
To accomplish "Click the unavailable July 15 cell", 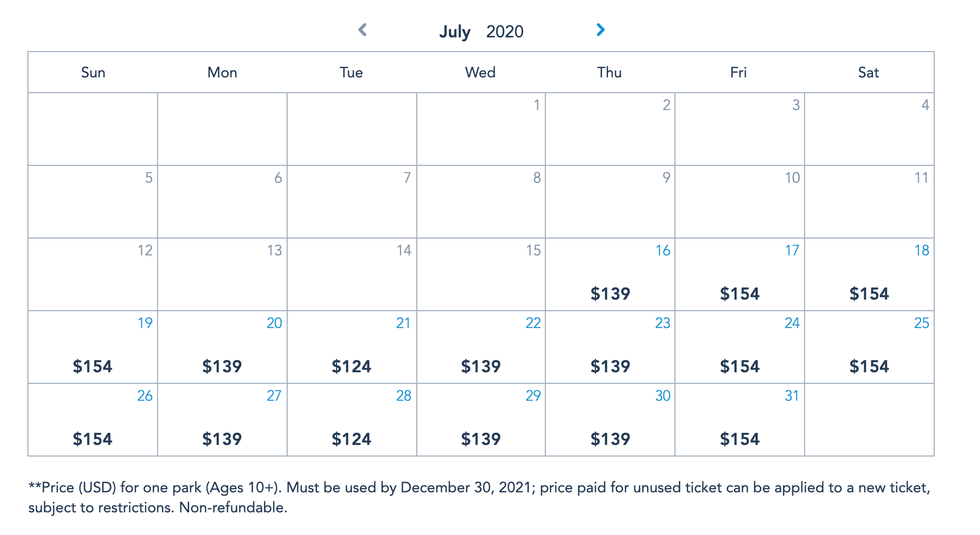I will pyautogui.click(x=481, y=275).
